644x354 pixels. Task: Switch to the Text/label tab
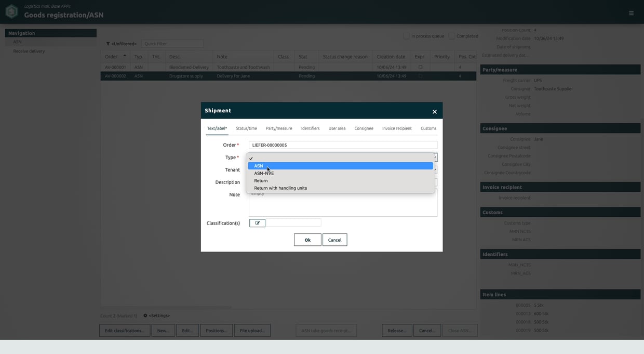pos(217,128)
